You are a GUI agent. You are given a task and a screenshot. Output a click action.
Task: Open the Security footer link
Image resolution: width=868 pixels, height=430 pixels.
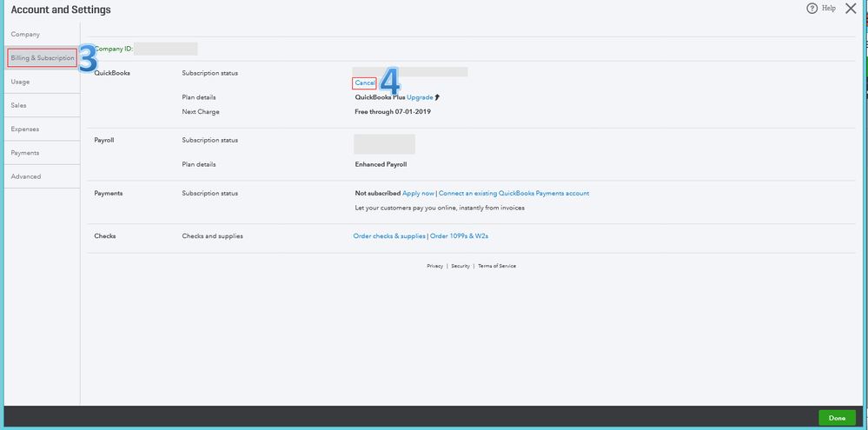click(461, 266)
